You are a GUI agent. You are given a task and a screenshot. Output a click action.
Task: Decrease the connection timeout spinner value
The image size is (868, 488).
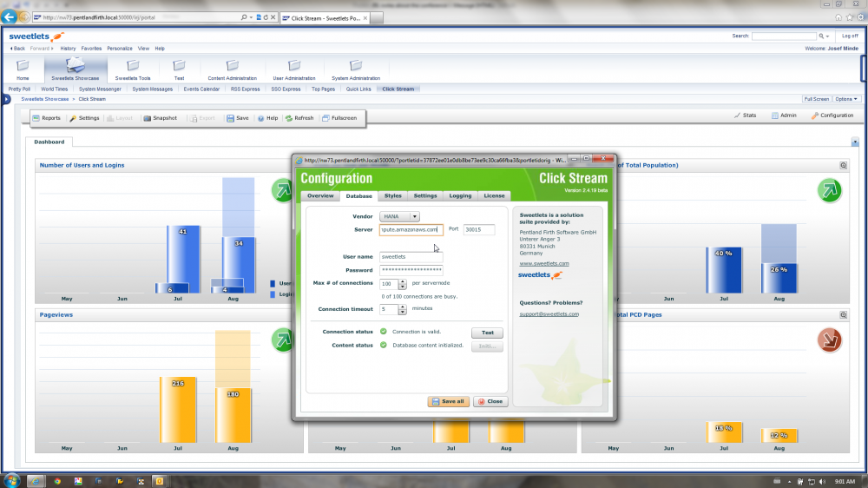[x=403, y=312]
